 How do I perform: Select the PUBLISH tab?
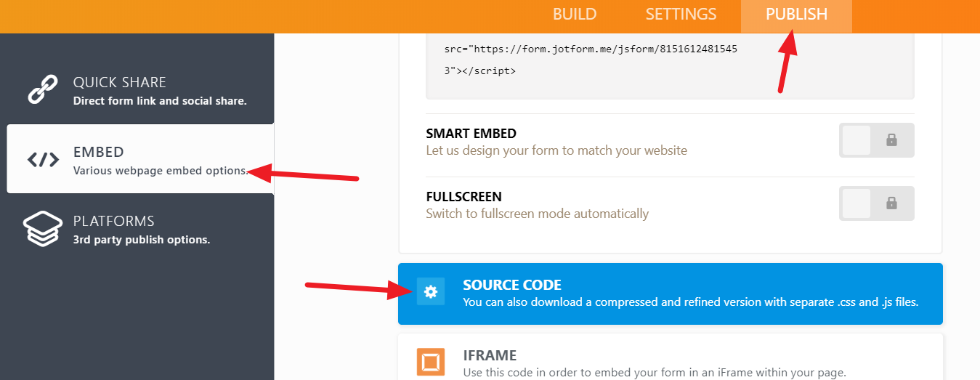coord(796,15)
